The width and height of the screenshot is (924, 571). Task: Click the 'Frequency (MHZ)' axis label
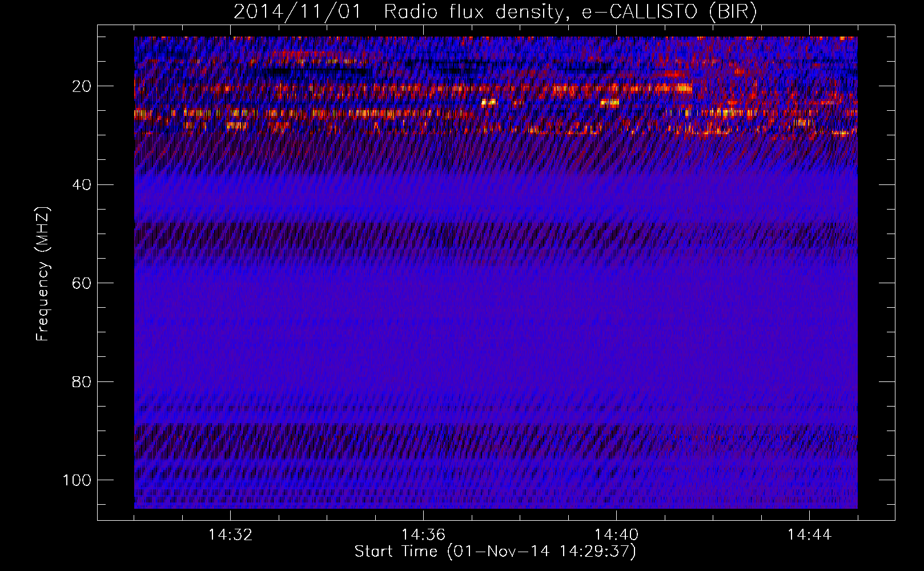coord(43,274)
